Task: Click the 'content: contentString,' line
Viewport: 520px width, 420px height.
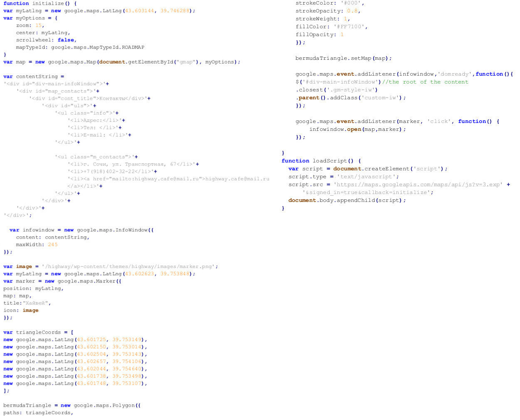Action: (53, 238)
